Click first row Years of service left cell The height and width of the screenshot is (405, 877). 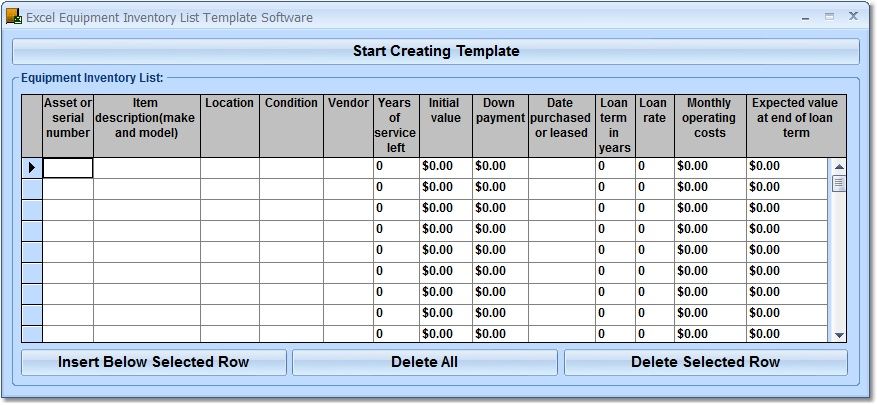(x=396, y=168)
